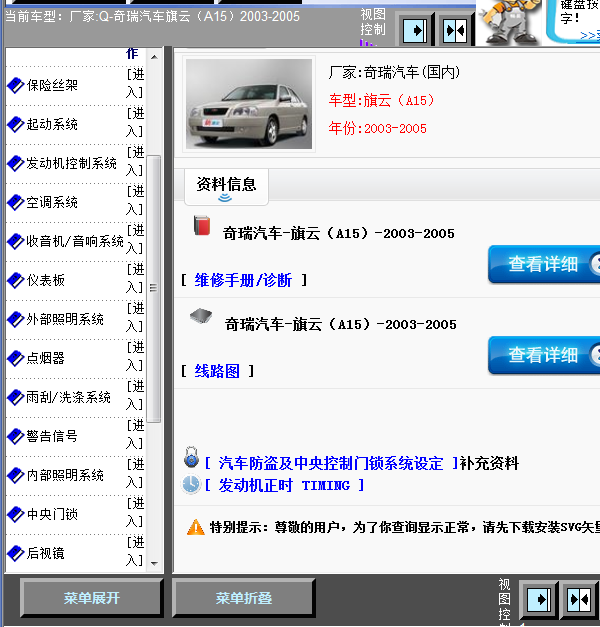Viewport: 600px width, 627px height.
Task: Open 保险丝架 via its 进入 link
Action: tap(135, 84)
